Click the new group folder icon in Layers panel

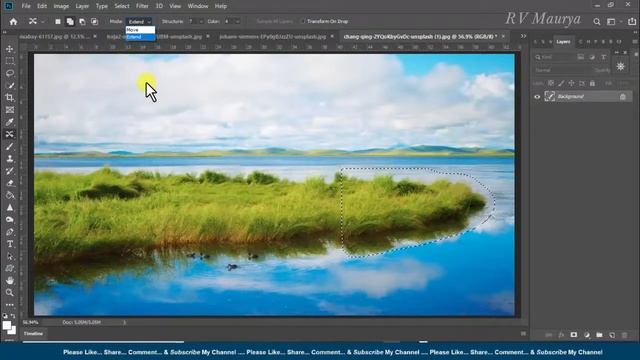(x=599, y=335)
